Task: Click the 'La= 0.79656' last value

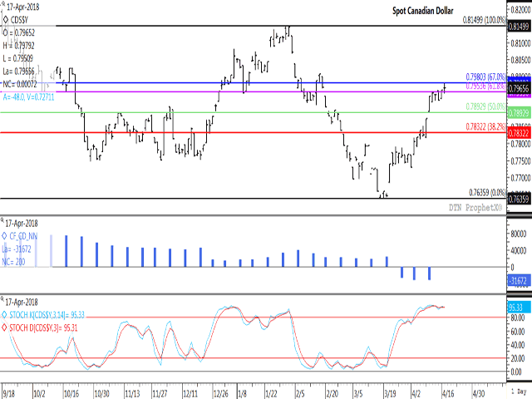Action: [19, 71]
